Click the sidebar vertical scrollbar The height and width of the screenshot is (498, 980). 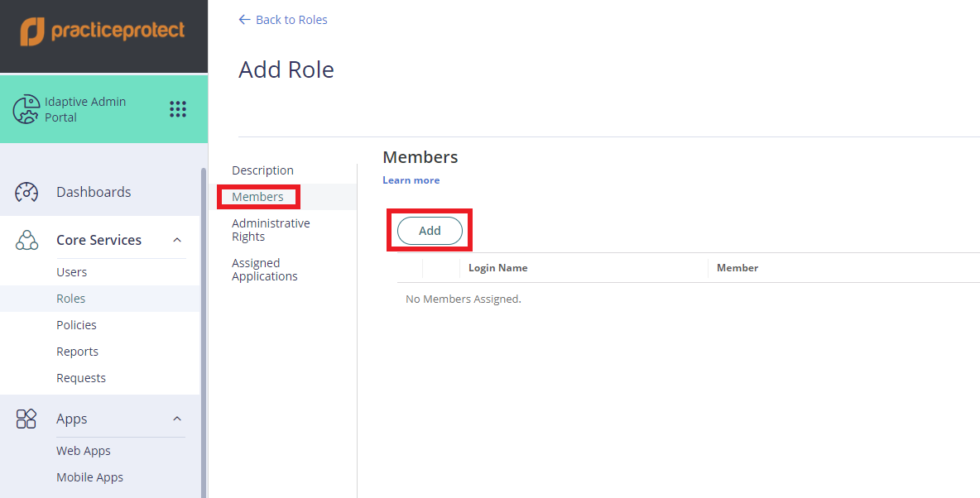coord(203,331)
